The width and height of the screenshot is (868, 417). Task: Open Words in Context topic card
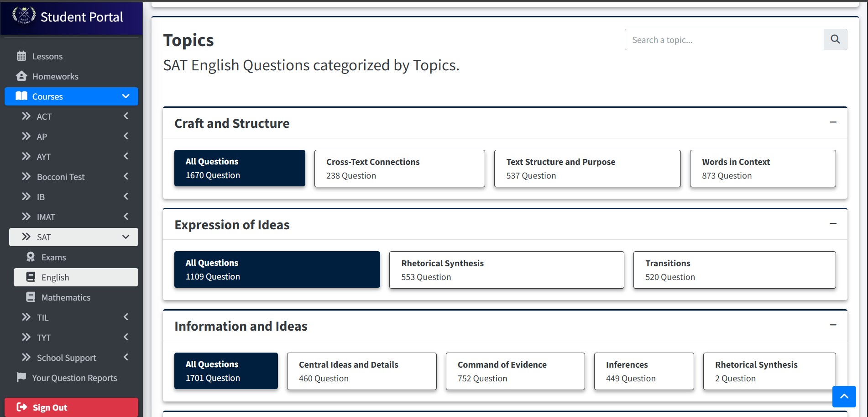pos(763,169)
